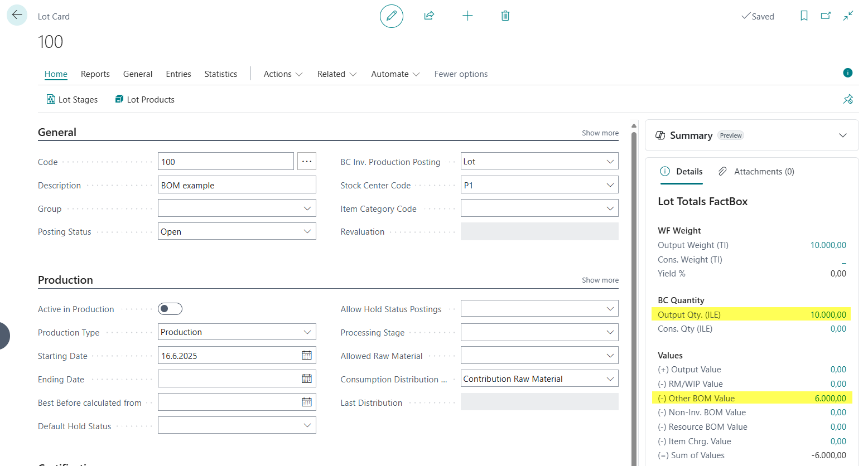Click the pencil edit icon

[x=391, y=16]
